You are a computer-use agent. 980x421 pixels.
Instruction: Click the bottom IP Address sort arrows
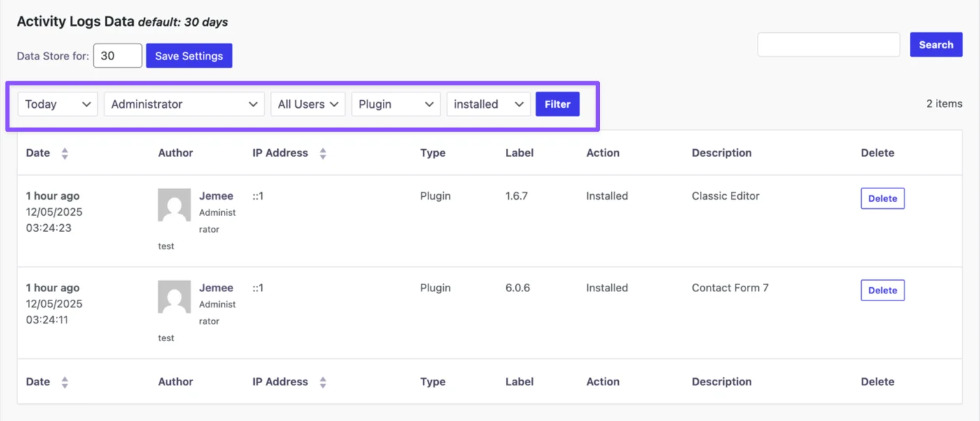tap(323, 382)
